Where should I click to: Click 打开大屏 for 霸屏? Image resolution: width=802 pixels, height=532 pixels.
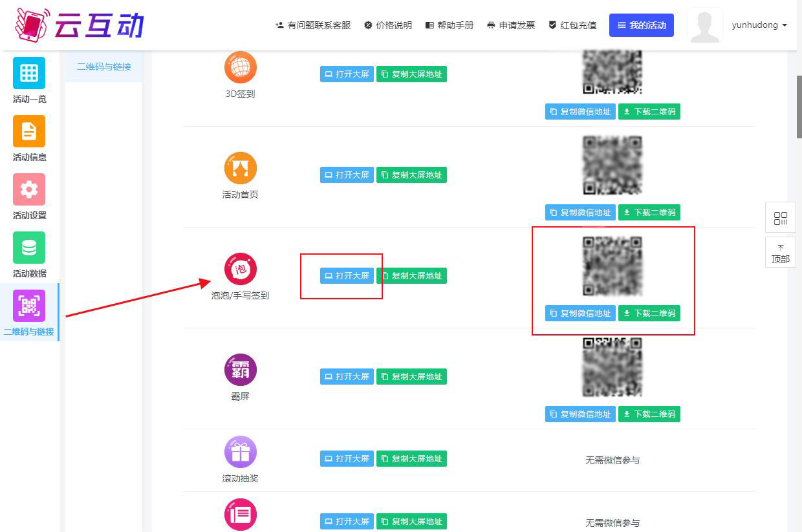click(347, 377)
